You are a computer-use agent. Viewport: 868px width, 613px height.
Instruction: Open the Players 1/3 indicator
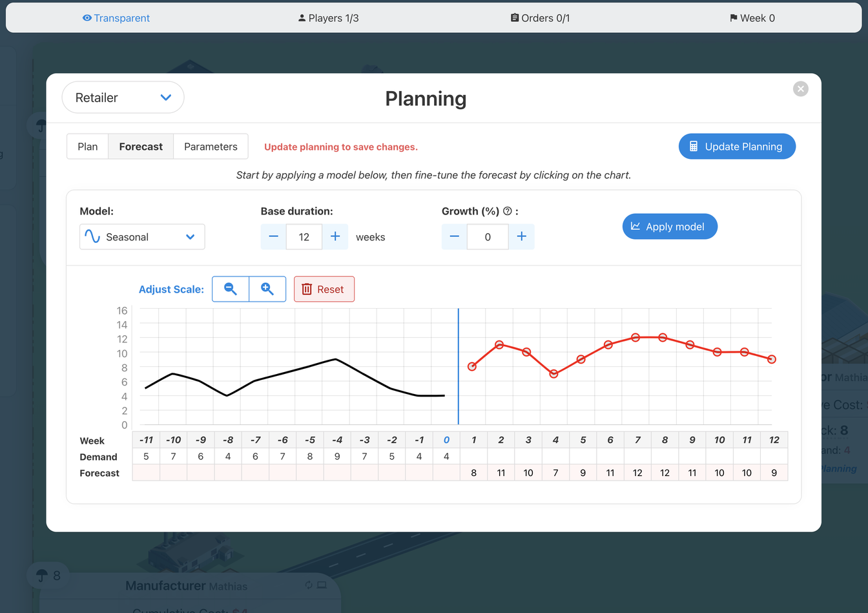[328, 18]
